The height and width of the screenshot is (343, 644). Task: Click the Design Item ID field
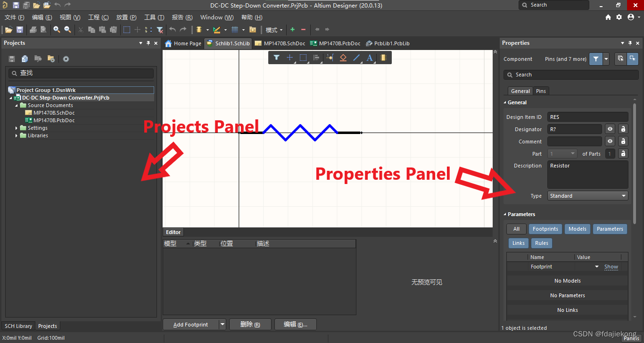click(588, 117)
